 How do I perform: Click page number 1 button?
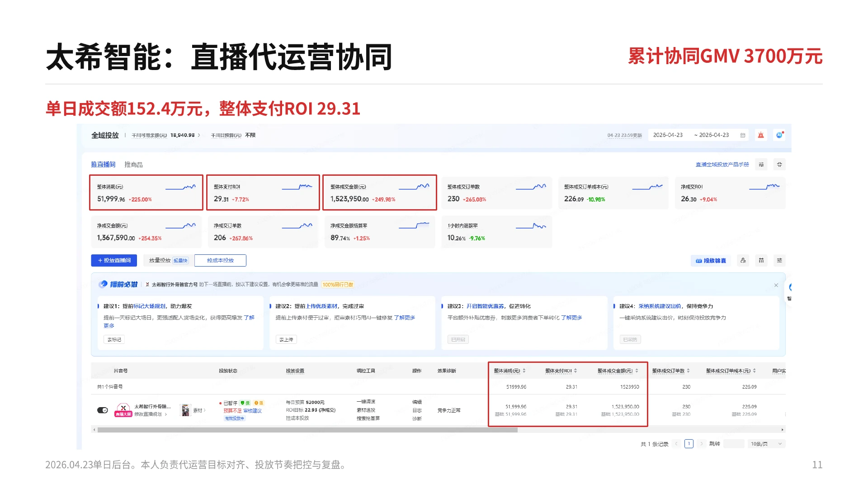(x=689, y=444)
